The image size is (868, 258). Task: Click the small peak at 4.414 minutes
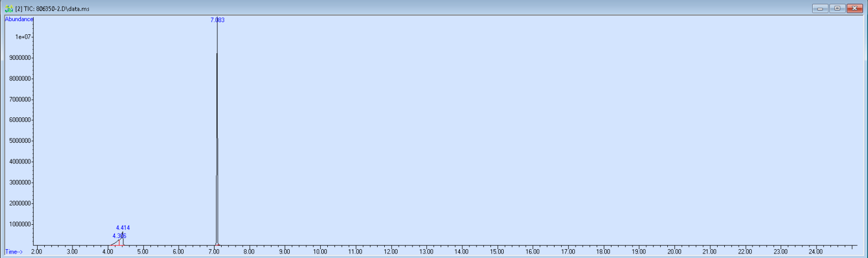[x=123, y=239]
